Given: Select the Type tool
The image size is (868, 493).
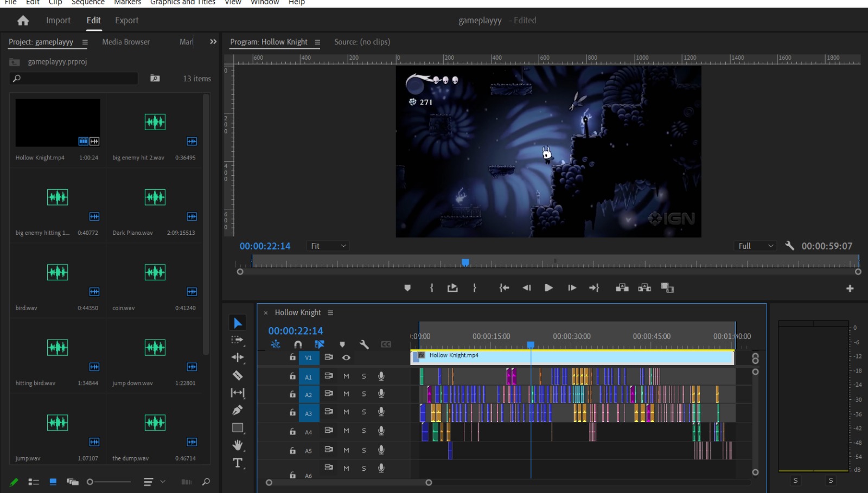Looking at the screenshot, I should click(x=237, y=463).
